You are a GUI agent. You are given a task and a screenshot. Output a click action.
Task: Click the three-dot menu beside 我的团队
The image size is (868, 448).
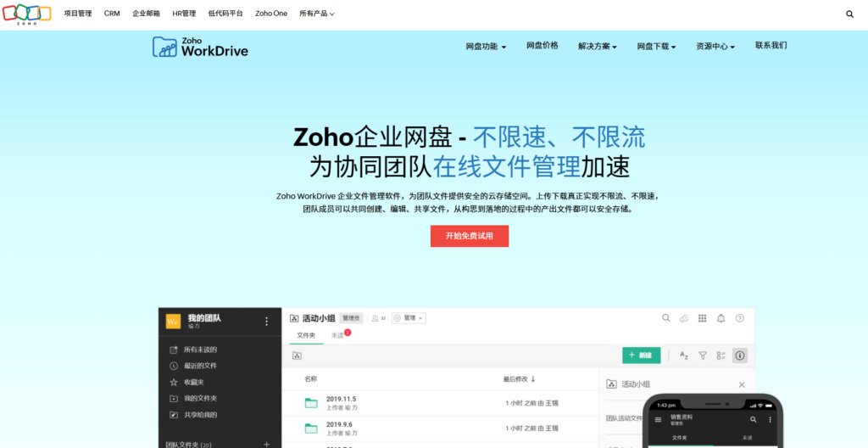click(266, 322)
